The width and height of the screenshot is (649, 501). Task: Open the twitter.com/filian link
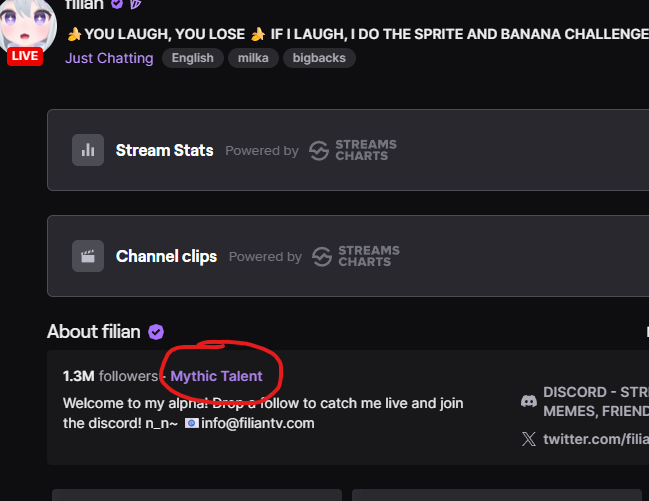pos(596,439)
